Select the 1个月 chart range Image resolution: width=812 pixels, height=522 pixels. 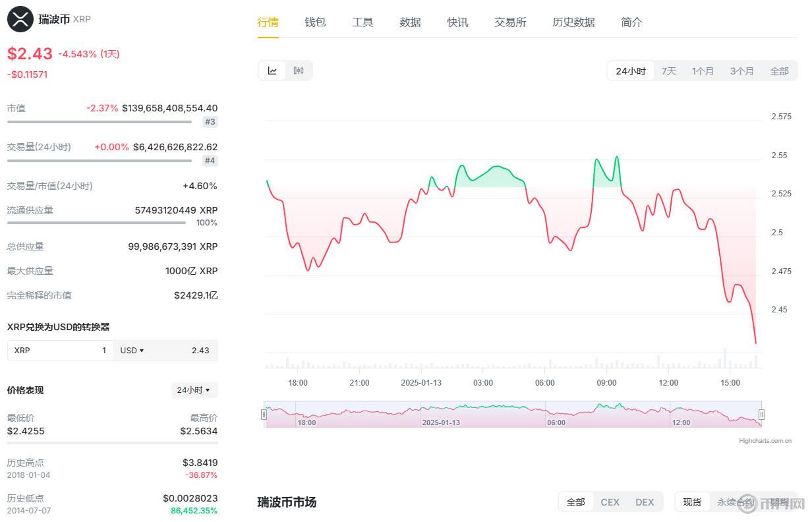coord(703,71)
